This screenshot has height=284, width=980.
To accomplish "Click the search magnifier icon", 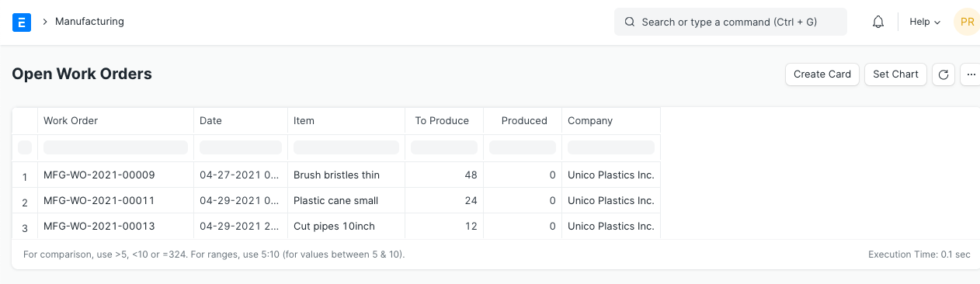I will coord(630,22).
